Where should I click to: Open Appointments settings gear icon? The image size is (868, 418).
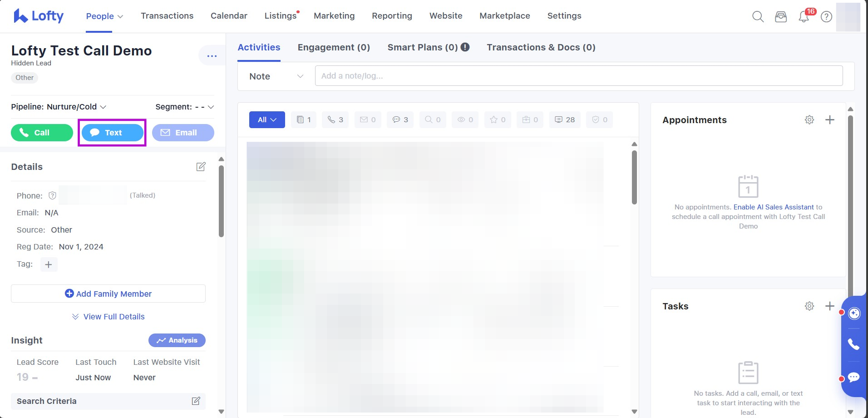click(809, 120)
